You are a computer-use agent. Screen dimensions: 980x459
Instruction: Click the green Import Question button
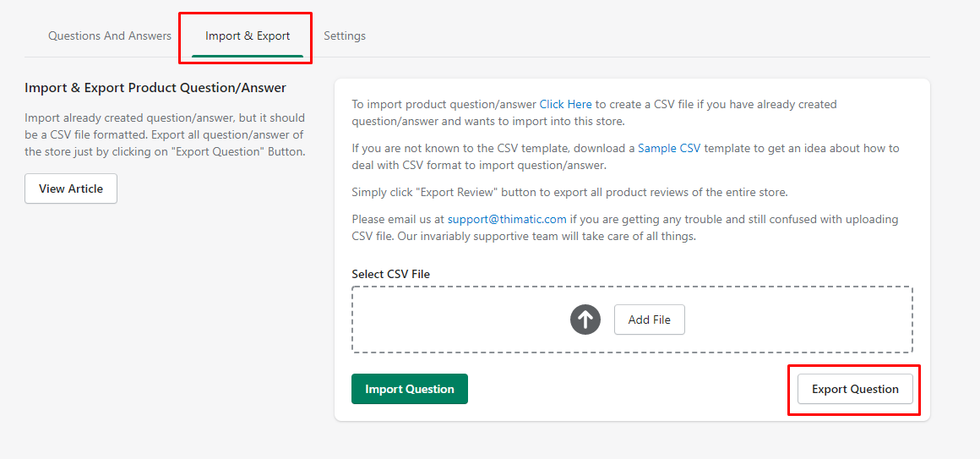pos(410,389)
